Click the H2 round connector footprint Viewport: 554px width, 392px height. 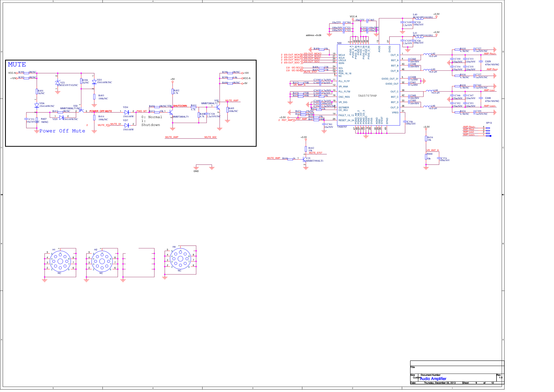(x=102, y=261)
